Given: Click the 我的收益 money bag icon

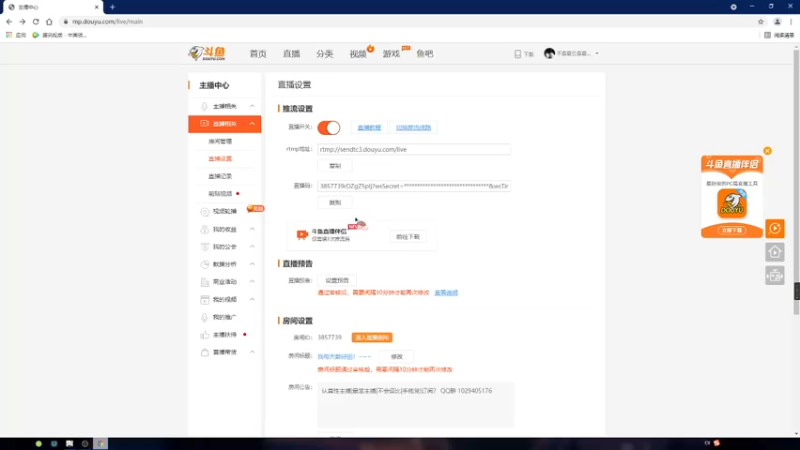Looking at the screenshot, I should pos(205,229).
